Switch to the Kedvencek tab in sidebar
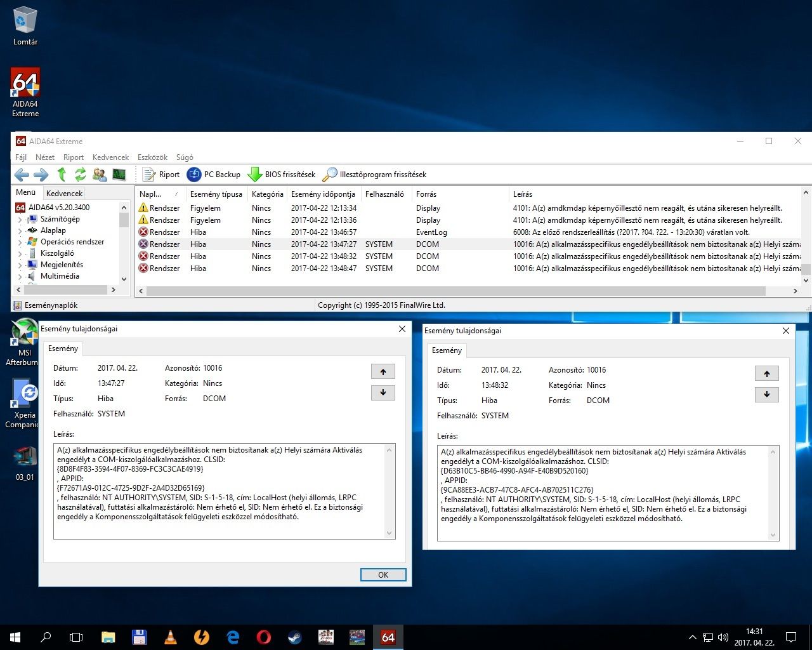Image resolution: width=812 pixels, height=650 pixels. 64,194
